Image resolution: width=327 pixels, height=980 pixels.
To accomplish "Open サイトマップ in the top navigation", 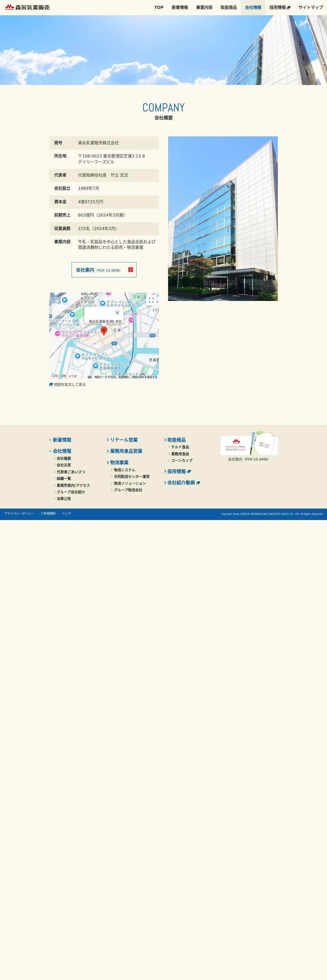I will [x=311, y=8].
